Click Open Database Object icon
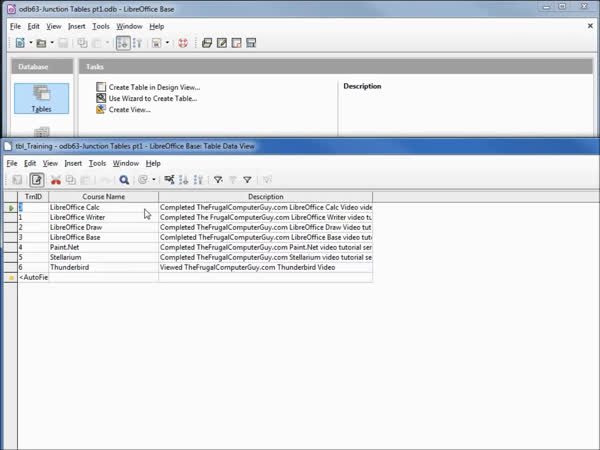Viewport: 600px width, 450px height. (207, 43)
